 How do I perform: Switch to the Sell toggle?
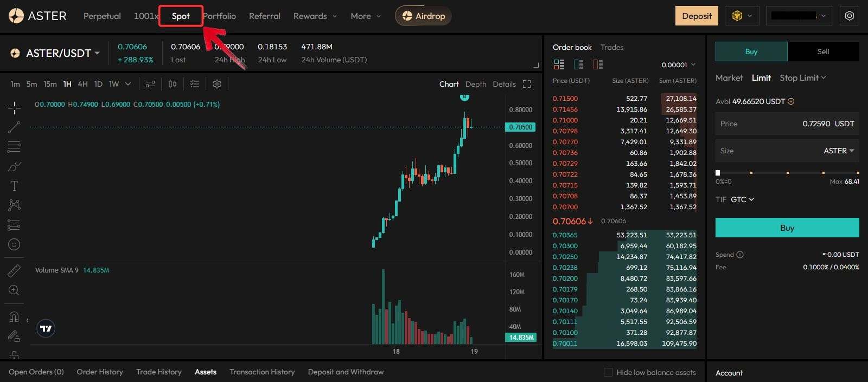pos(823,51)
